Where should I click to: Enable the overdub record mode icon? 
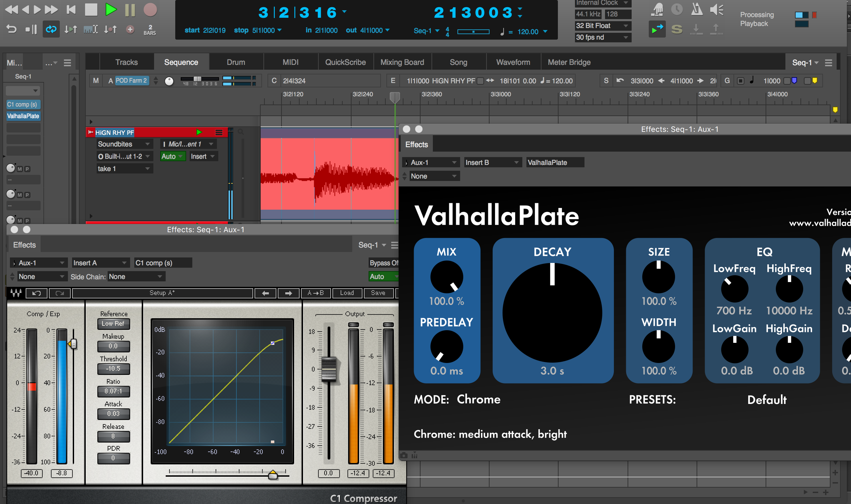tap(657, 29)
